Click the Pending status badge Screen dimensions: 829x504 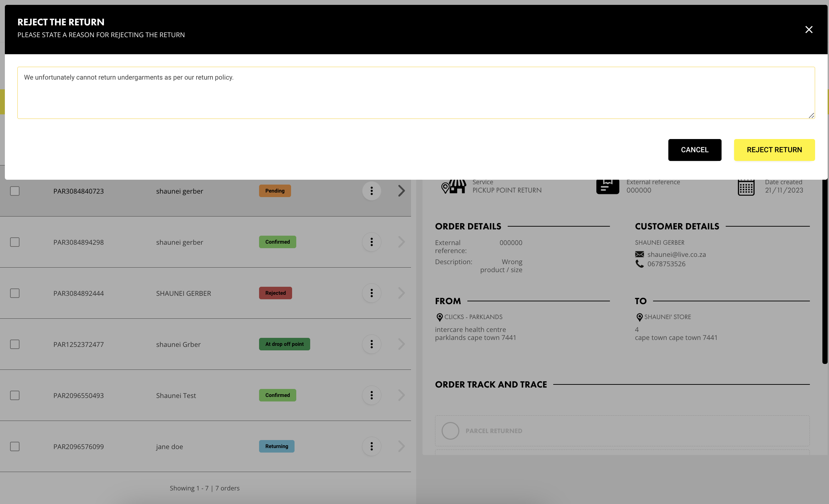(x=275, y=191)
